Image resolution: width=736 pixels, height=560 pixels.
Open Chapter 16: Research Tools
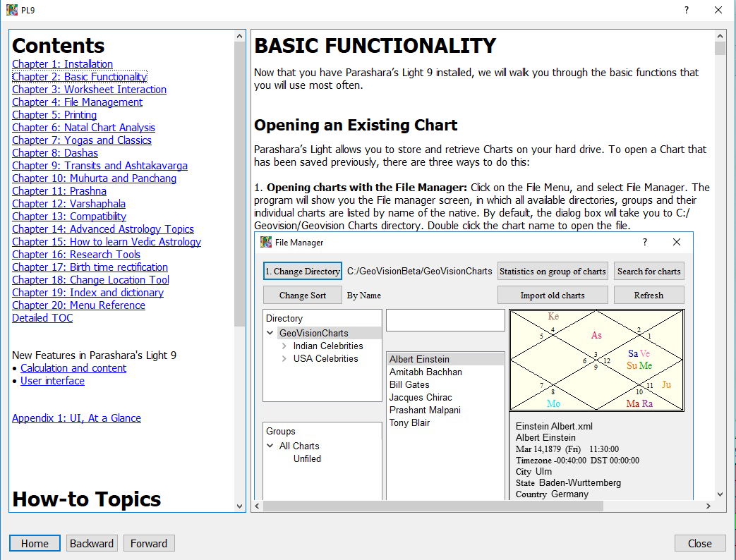coord(76,254)
